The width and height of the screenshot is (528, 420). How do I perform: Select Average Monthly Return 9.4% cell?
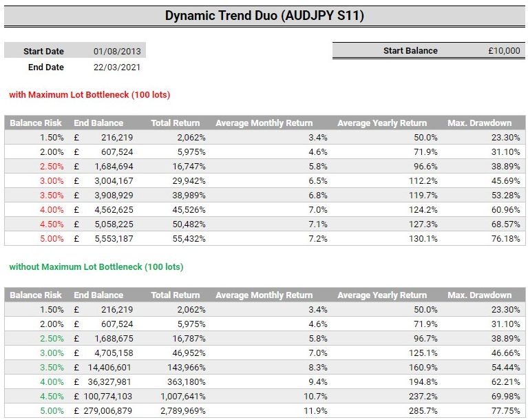(318, 382)
